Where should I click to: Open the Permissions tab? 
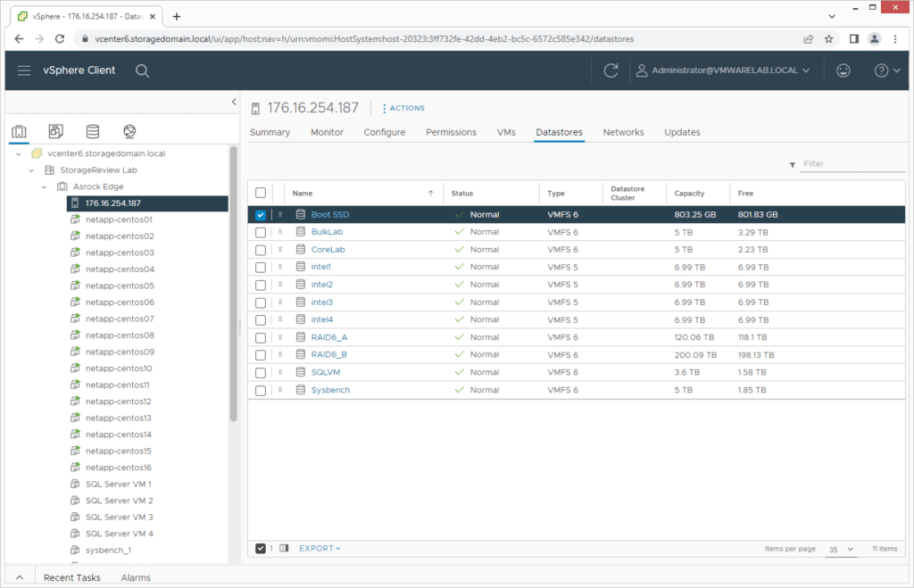pyautogui.click(x=451, y=132)
